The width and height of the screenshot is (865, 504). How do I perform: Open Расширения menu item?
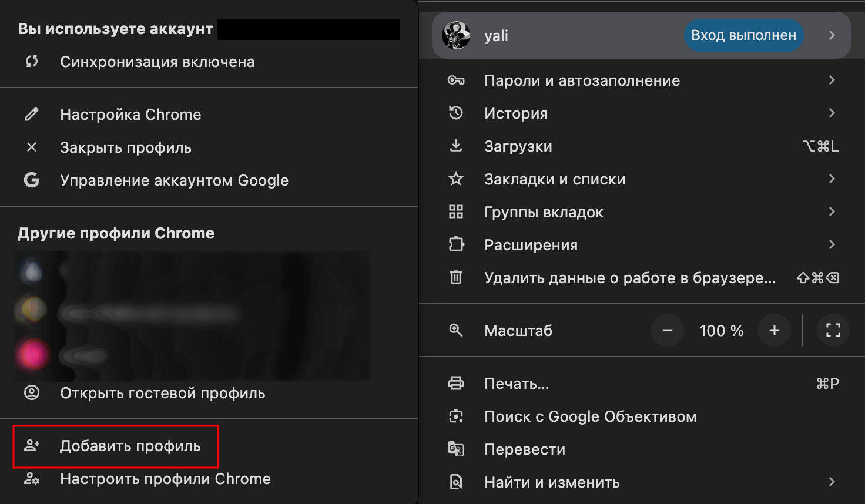(642, 244)
